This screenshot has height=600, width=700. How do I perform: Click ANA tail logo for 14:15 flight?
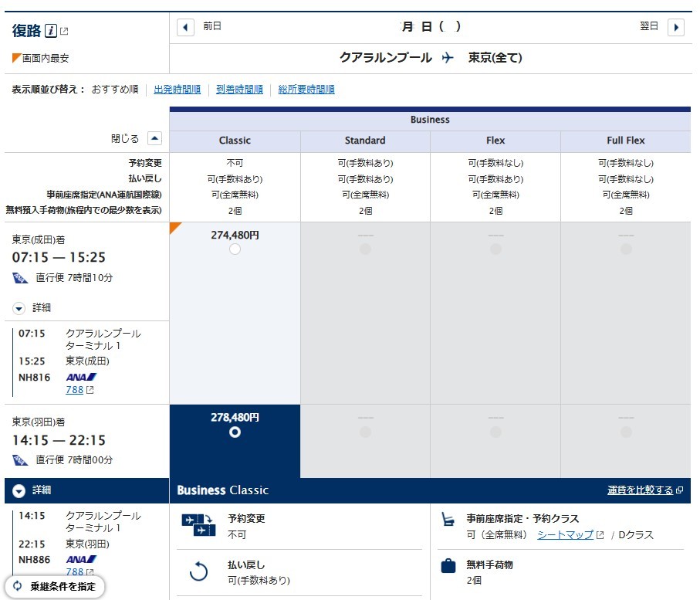[x=20, y=460]
